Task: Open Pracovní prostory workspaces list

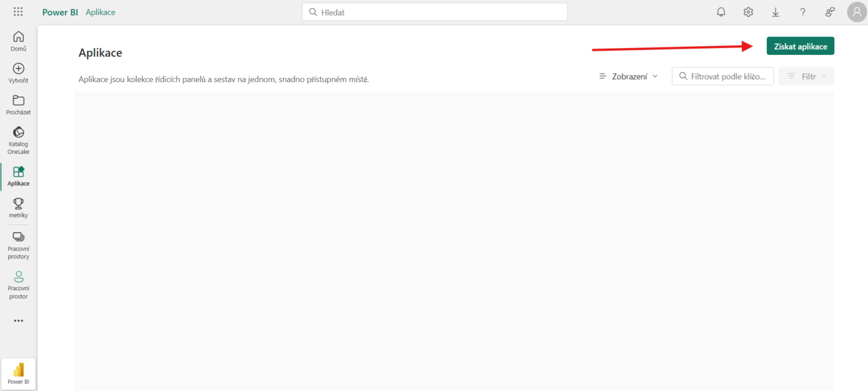Action: (18, 245)
